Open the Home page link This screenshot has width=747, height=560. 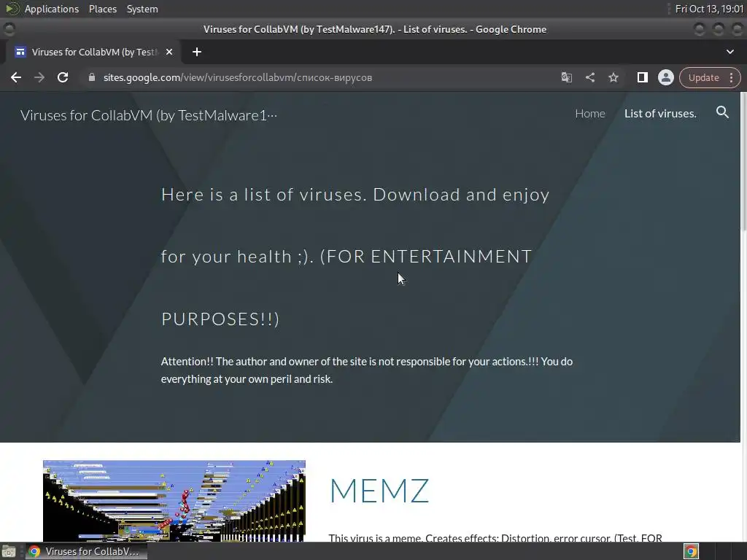pos(589,114)
